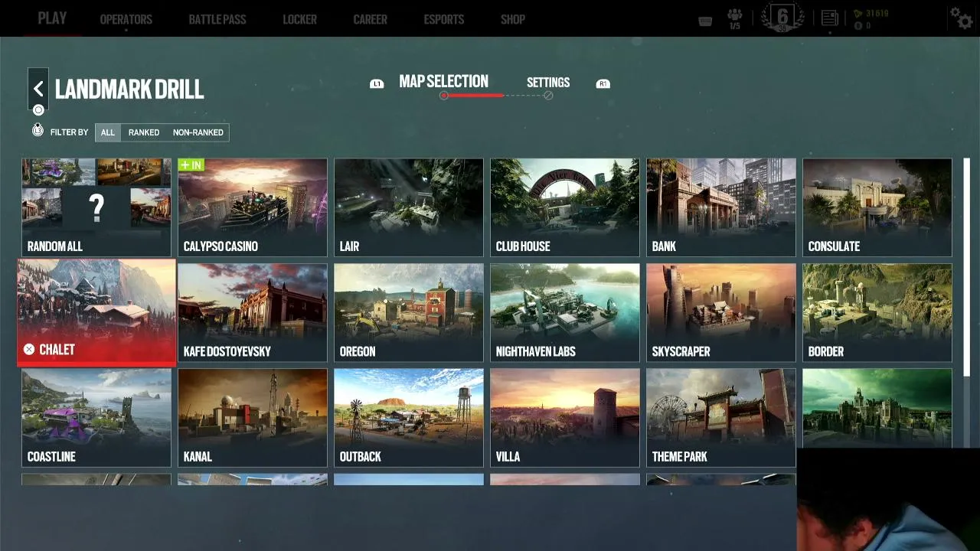
Task: Click the 1/5 squad count text
Action: [735, 27]
